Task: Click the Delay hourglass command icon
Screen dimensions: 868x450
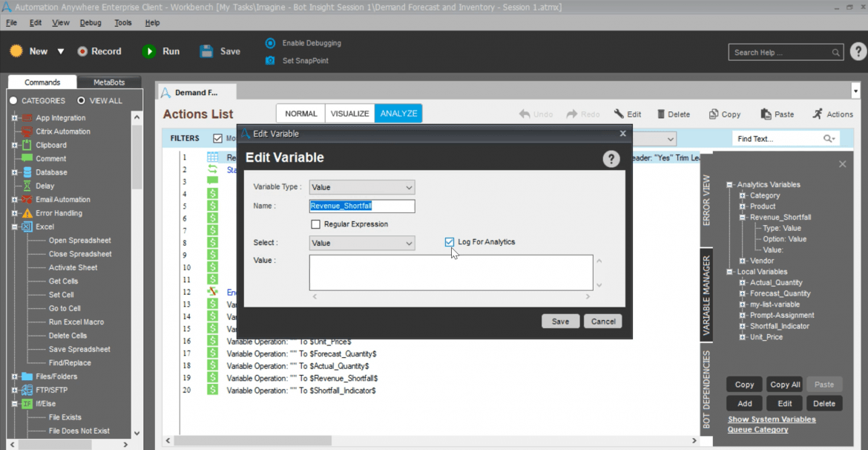Action: click(27, 186)
